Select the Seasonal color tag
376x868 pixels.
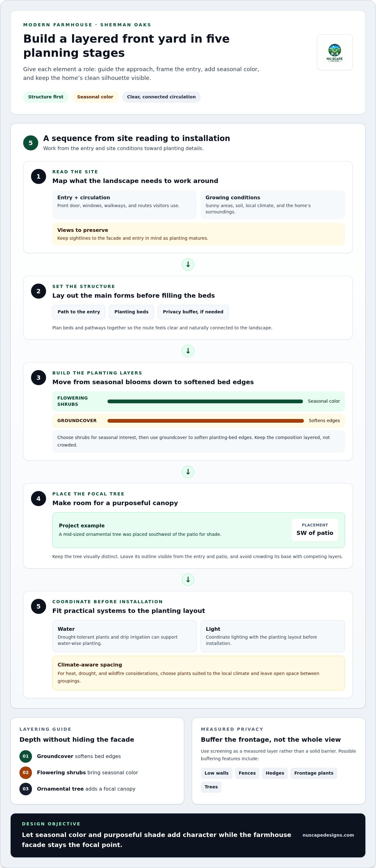[95, 97]
